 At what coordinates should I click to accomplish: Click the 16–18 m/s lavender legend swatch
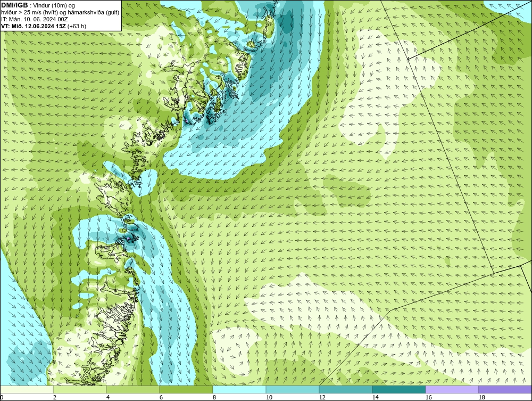[x=452, y=389]
